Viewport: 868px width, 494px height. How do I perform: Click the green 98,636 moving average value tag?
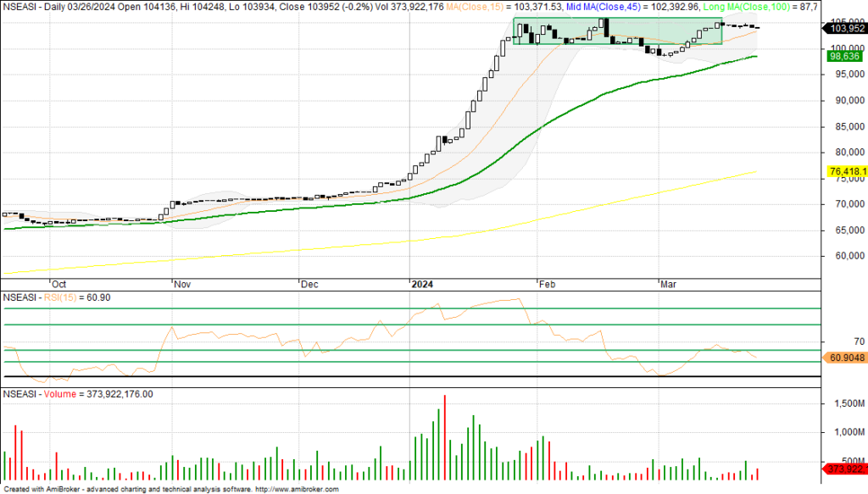point(842,56)
